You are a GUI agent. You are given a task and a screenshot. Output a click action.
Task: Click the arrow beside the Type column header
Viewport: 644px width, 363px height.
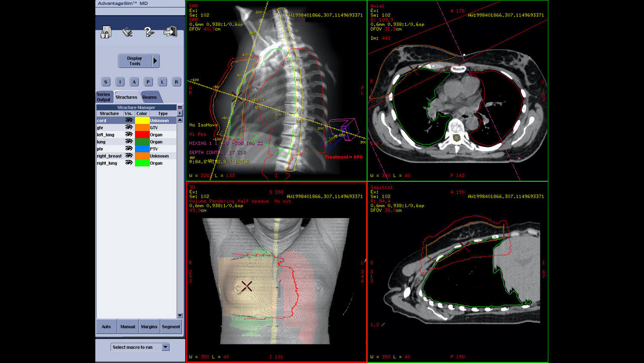(180, 114)
